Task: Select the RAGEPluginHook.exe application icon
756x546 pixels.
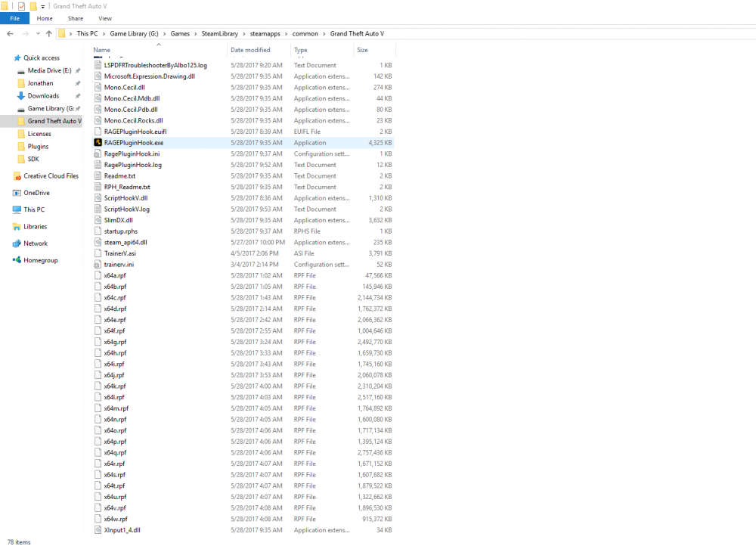Action: click(98, 143)
